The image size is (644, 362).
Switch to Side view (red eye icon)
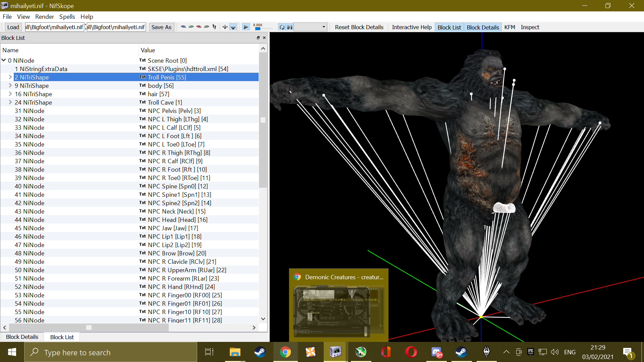199,27
